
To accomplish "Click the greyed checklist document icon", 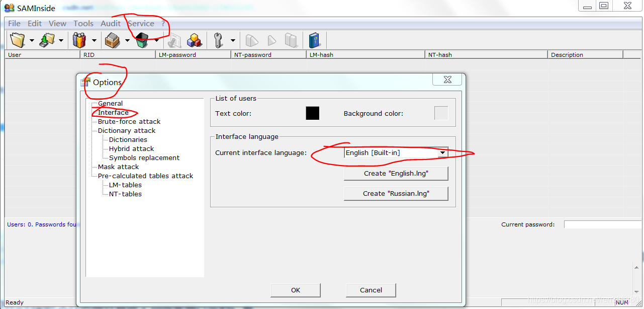I will [175, 40].
